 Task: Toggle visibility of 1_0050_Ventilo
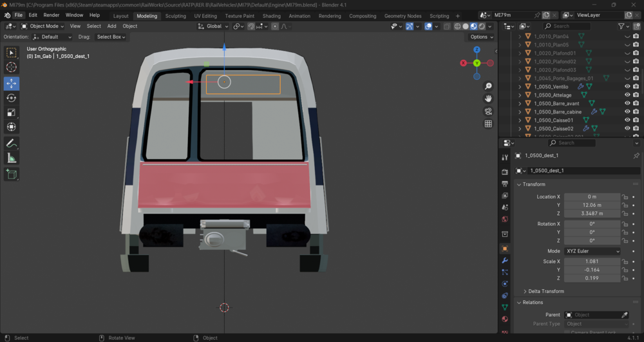(627, 87)
